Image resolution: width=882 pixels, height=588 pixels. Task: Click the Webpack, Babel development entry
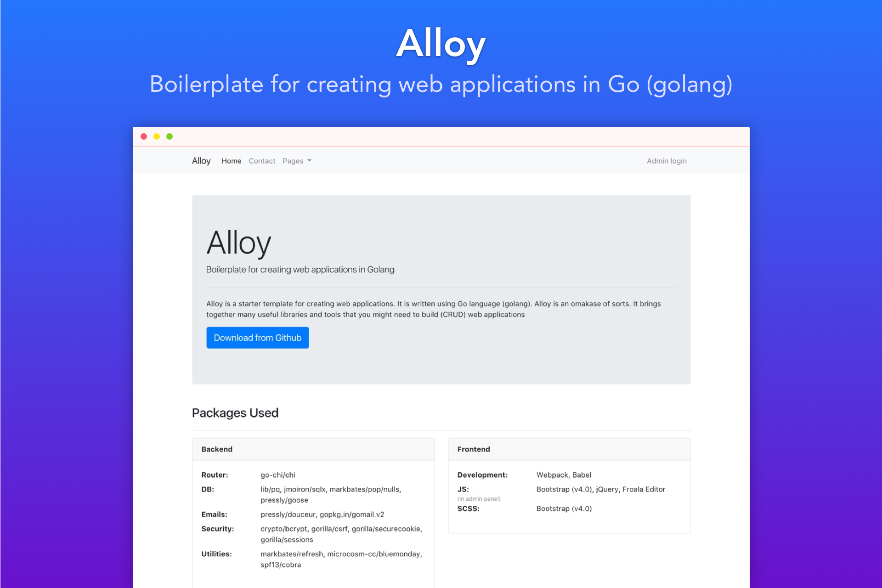point(564,475)
